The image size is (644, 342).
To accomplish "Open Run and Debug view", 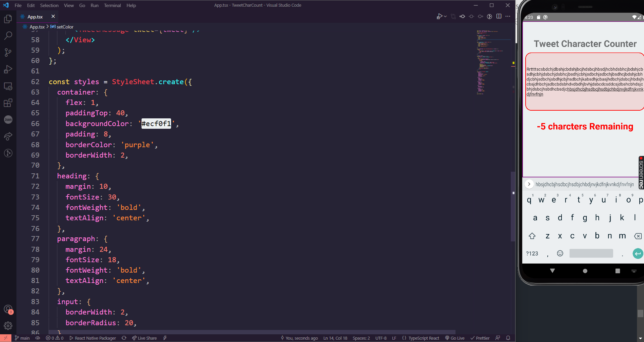I will [x=8, y=69].
